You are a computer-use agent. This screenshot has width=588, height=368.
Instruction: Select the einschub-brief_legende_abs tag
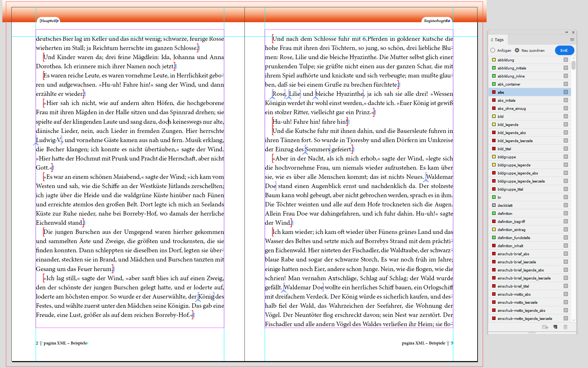pyautogui.click(x=530, y=270)
